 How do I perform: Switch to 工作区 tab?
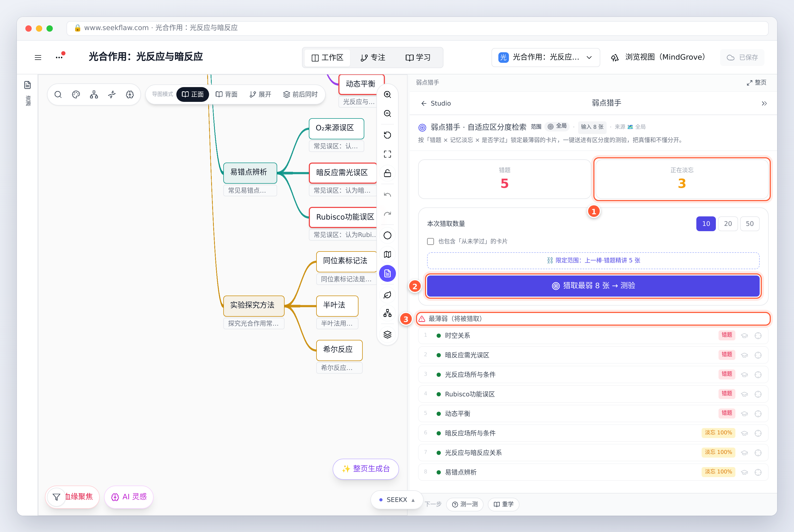(x=327, y=58)
